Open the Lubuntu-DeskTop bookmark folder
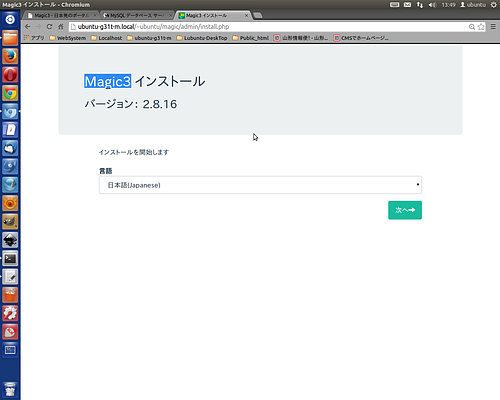This screenshot has height=400, width=500. (202, 38)
